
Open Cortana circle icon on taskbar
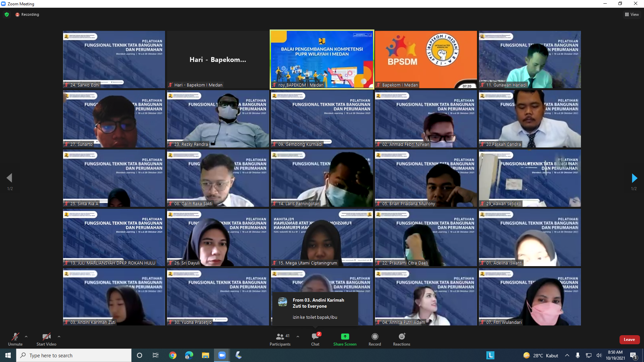click(140, 355)
